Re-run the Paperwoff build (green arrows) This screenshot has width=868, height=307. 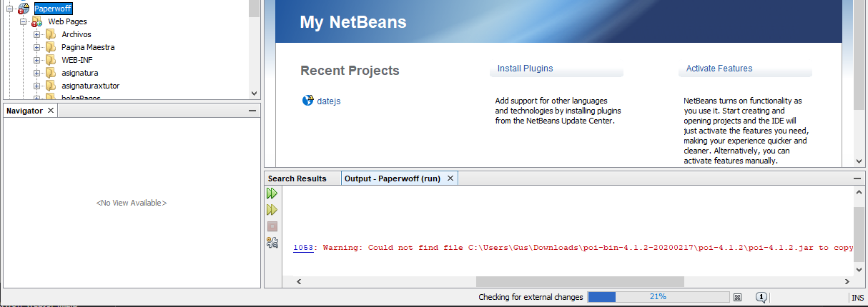[x=272, y=193]
